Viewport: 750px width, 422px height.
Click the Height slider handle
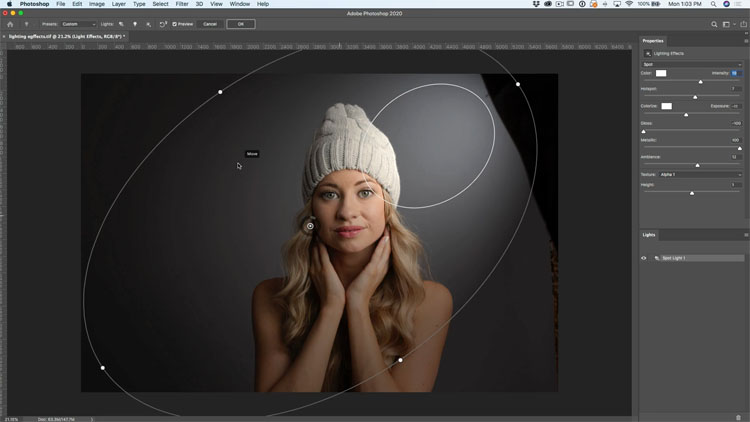tap(692, 193)
